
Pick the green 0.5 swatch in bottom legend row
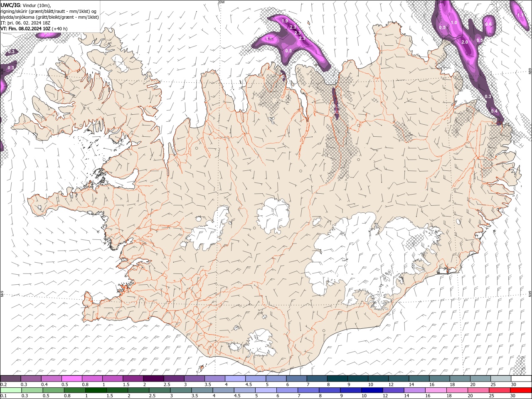coord(54,390)
